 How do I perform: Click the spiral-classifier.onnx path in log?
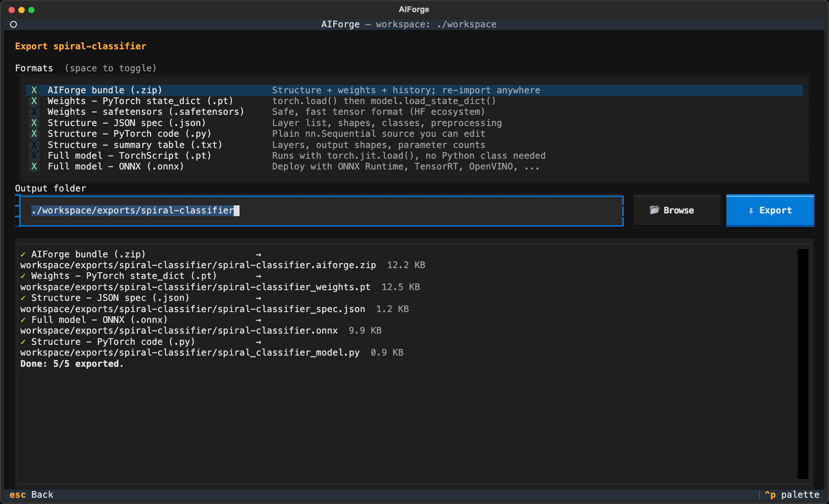179,330
